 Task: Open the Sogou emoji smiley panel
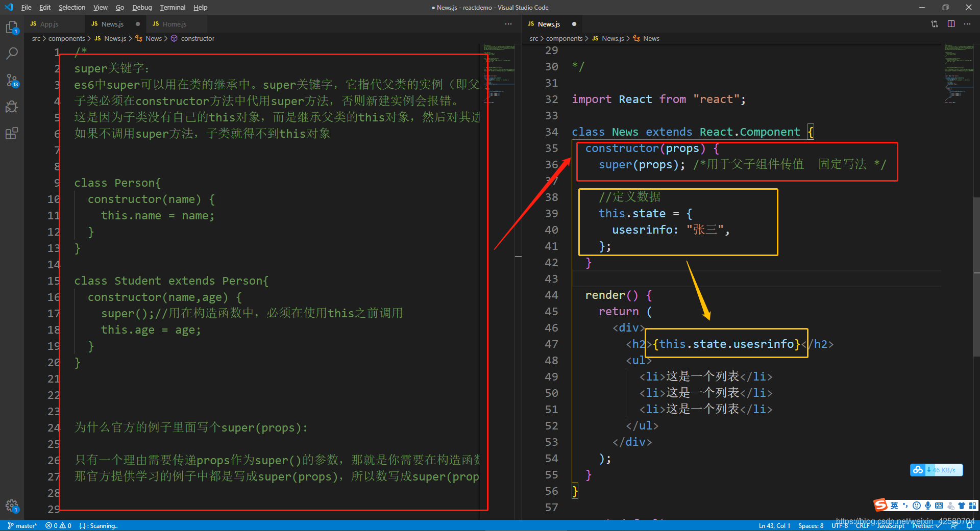pos(917,505)
